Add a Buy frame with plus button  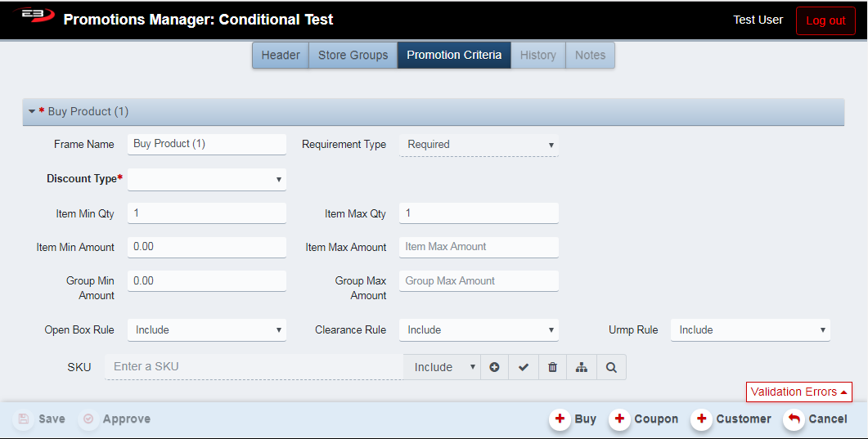573,419
